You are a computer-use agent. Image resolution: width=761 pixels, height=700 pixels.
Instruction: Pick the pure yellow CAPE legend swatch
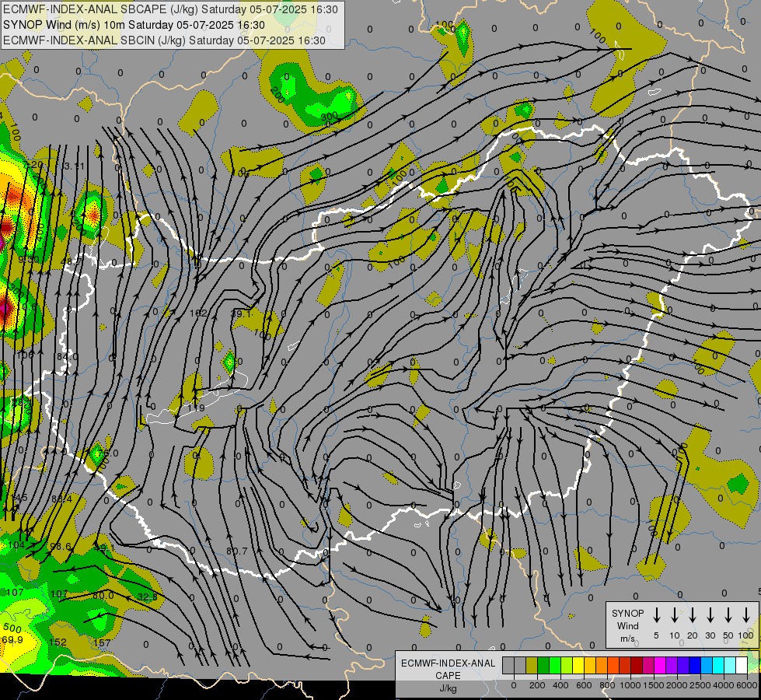coord(578,665)
